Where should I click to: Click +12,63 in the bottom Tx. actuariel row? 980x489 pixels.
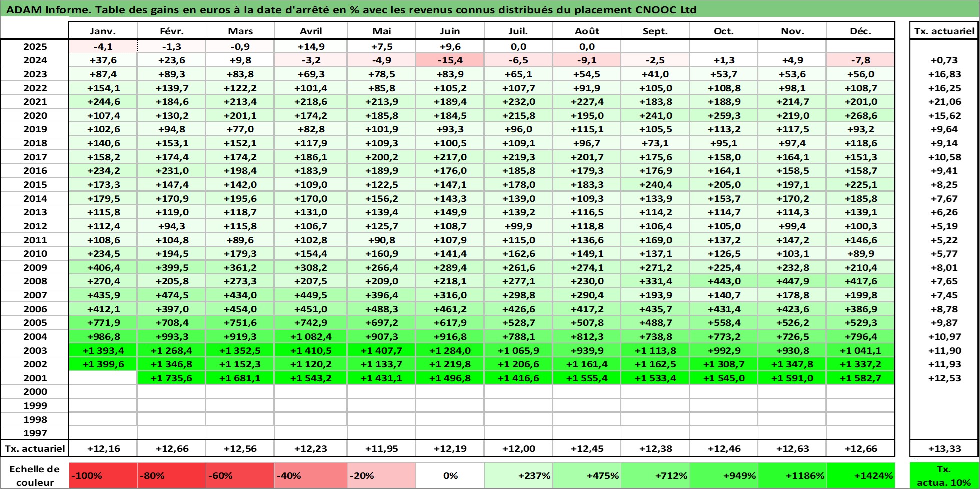[792, 449]
